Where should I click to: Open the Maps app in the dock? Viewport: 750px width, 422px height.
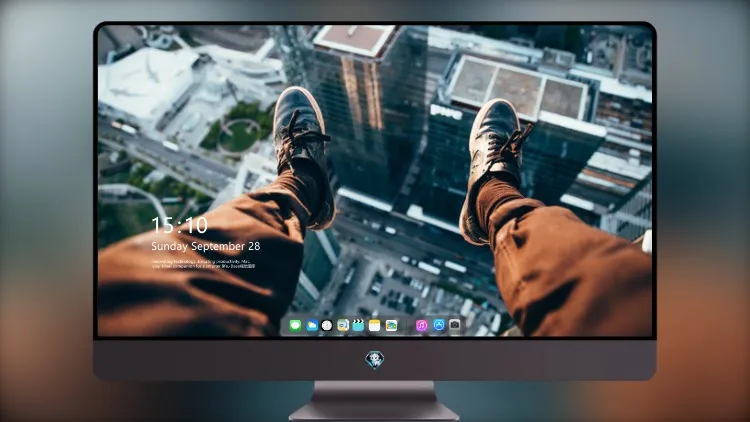342,326
